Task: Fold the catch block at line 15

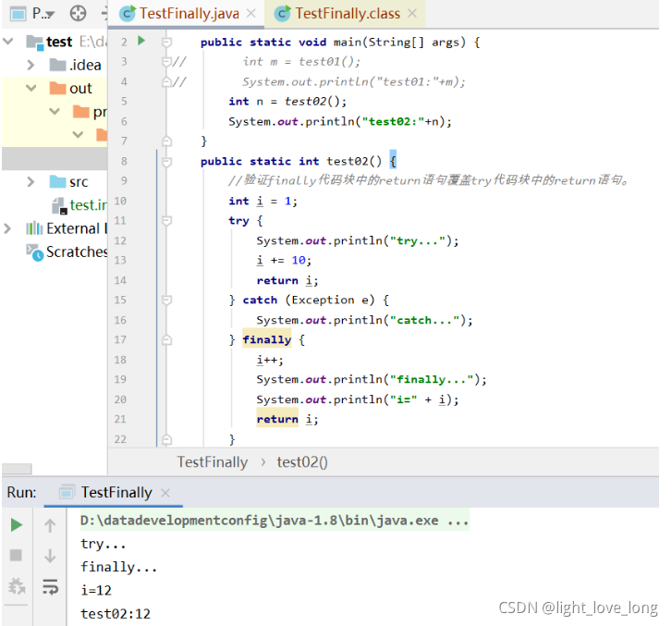Action: [x=166, y=300]
